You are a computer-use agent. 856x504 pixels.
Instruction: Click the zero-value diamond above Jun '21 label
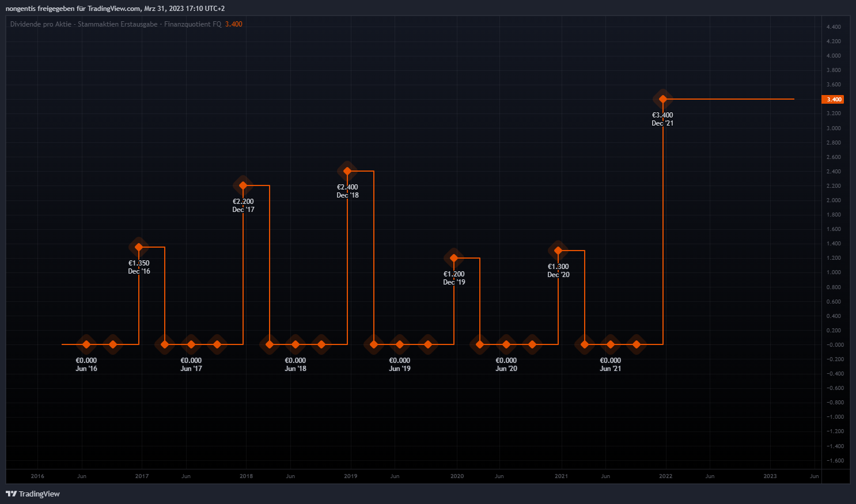tap(611, 344)
